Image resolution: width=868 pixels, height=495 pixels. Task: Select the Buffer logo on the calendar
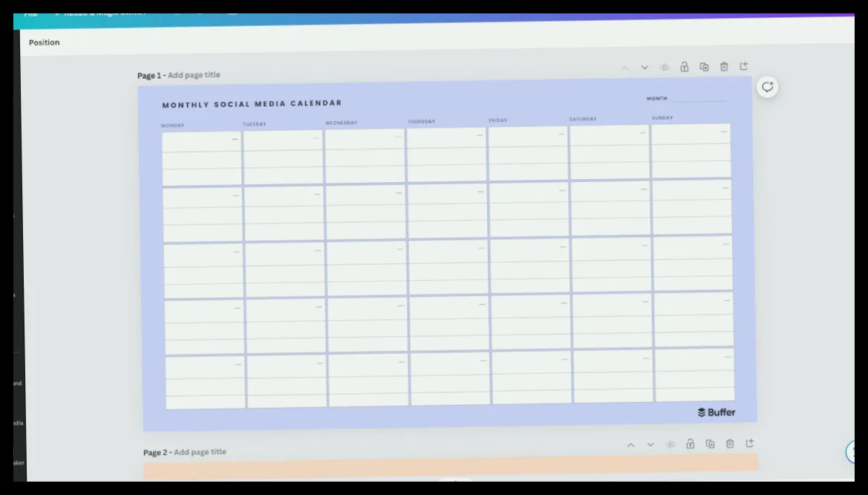point(717,412)
